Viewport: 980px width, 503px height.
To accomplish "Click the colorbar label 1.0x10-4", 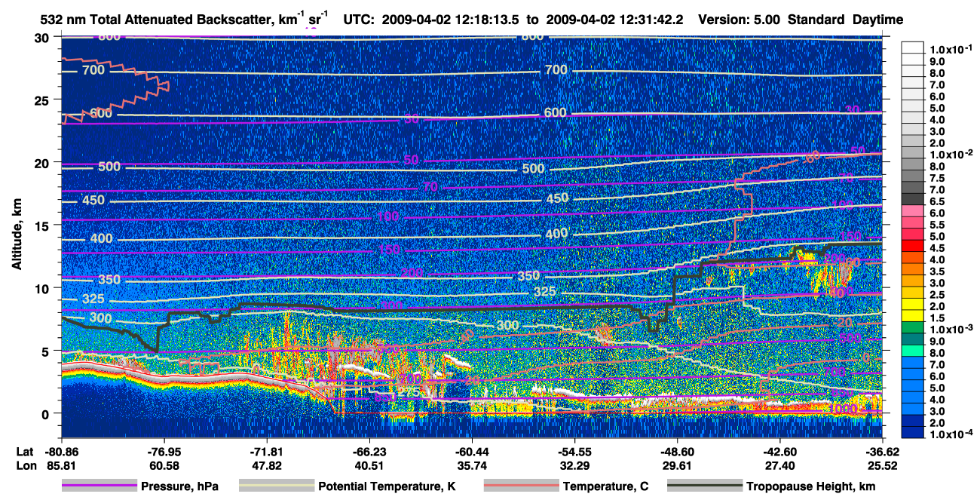I will click(x=950, y=434).
